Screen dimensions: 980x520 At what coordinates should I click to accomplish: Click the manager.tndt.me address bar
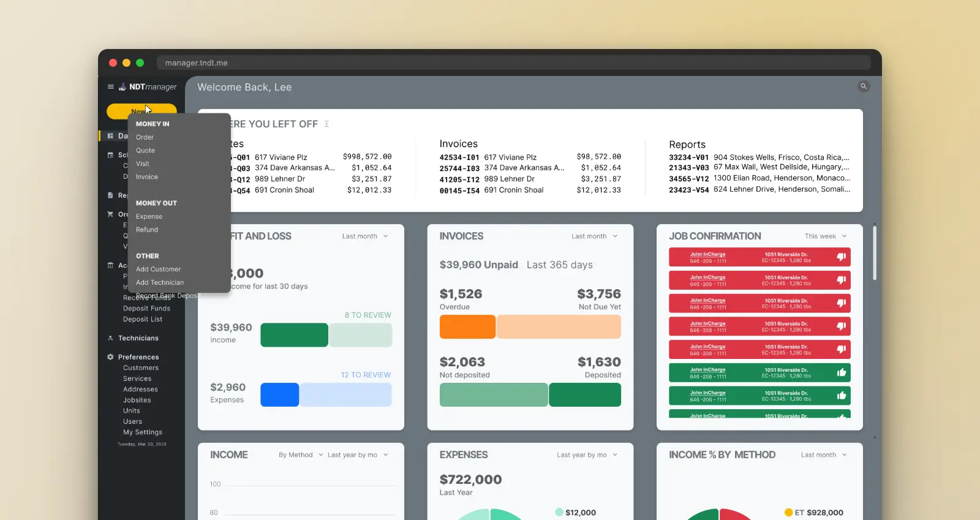pyautogui.click(x=514, y=62)
